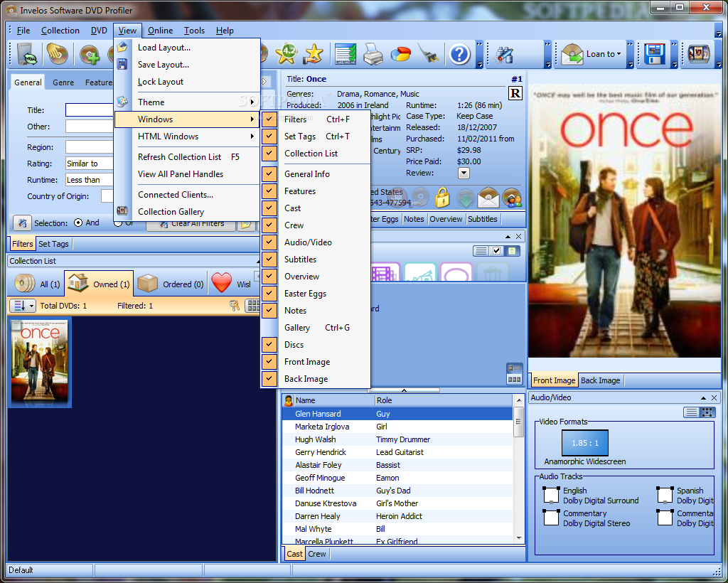Enable the Gallery window entry
This screenshot has height=583, width=728.
click(316, 328)
